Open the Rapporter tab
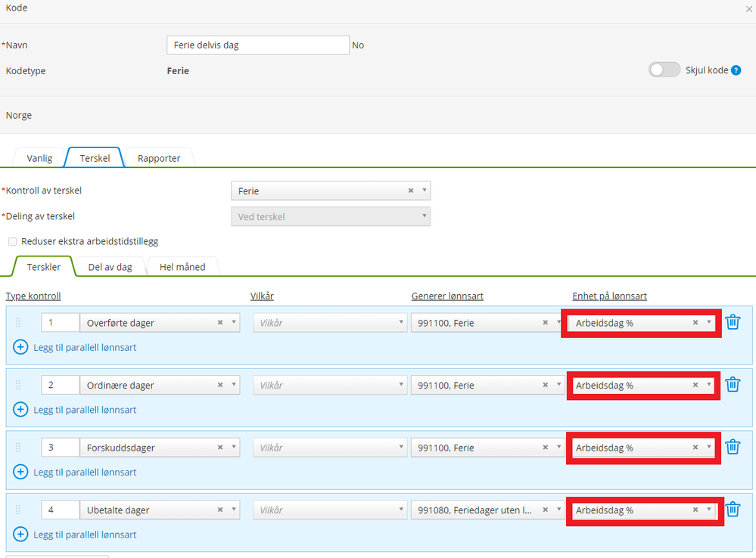Viewport: 756px width, 558px height. click(x=159, y=158)
